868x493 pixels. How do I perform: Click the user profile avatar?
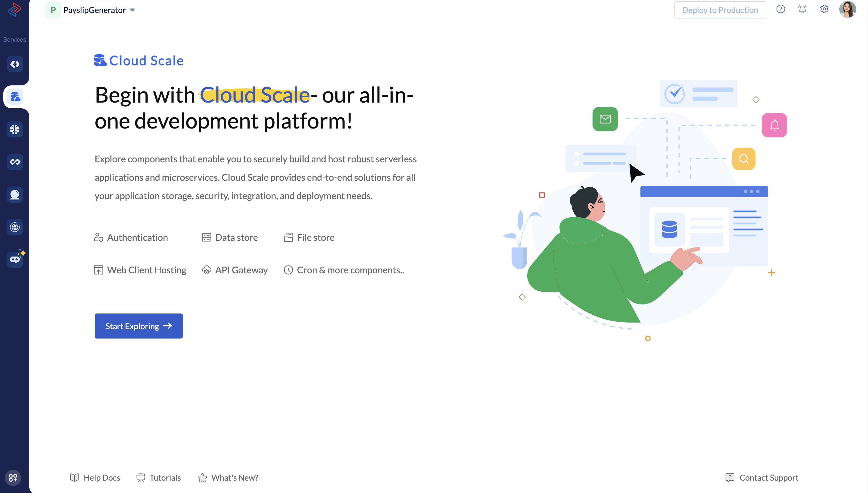point(847,9)
